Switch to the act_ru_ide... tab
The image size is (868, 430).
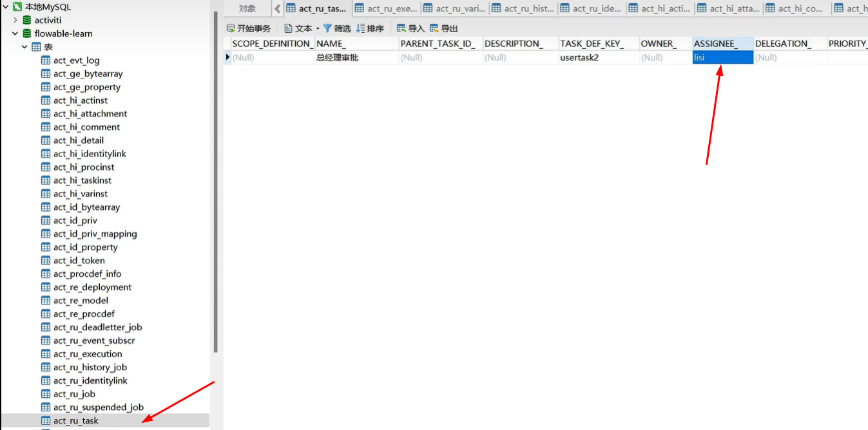pos(592,8)
